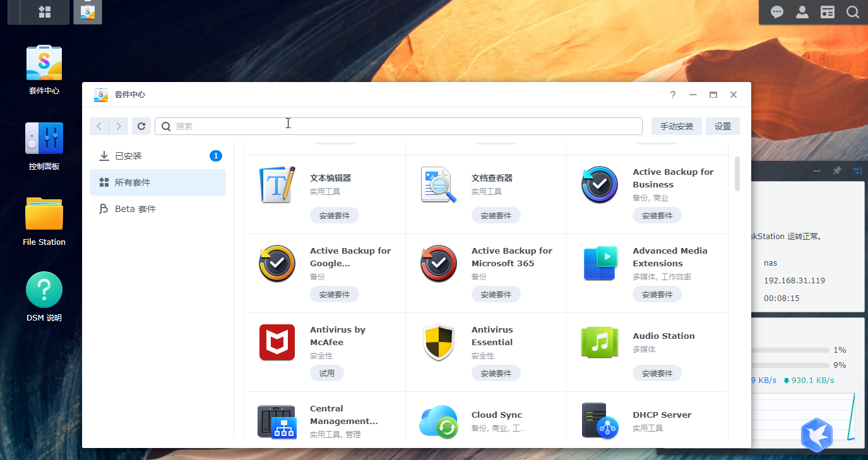Install Advanced Media Extensions
This screenshot has width=868, height=460.
(657, 294)
